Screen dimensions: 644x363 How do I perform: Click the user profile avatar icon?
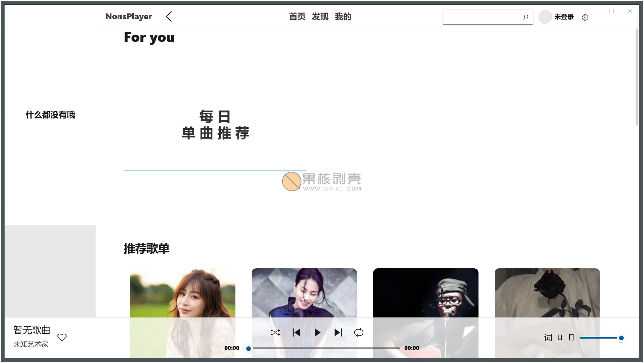[x=545, y=17]
